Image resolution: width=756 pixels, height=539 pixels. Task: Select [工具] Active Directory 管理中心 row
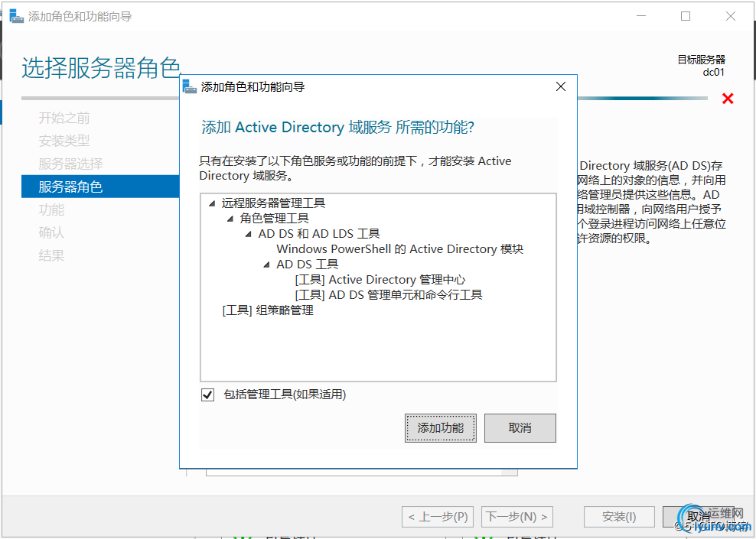380,279
